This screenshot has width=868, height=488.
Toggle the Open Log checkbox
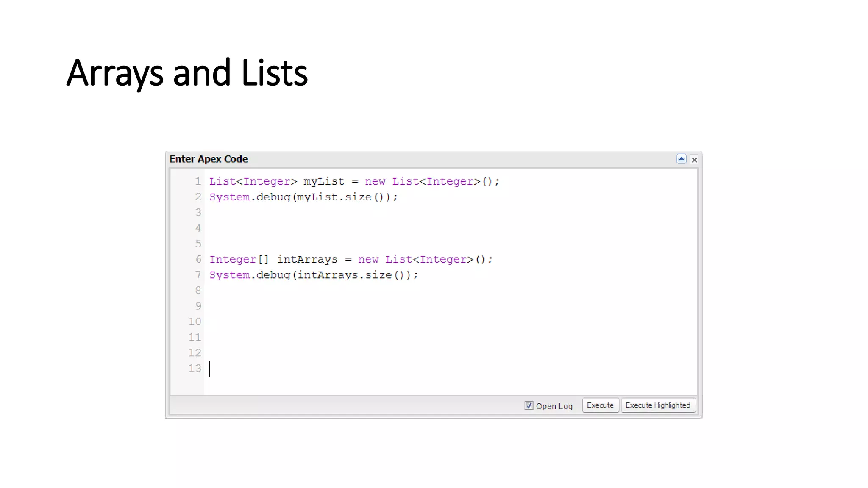point(529,405)
